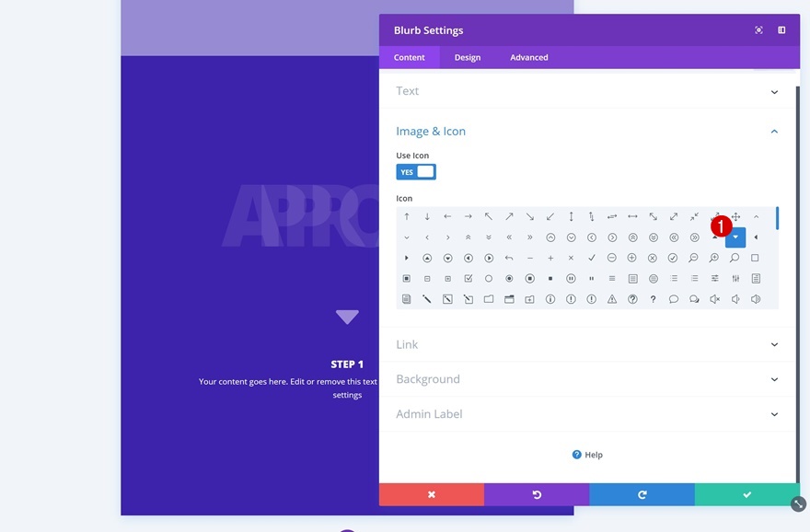This screenshot has height=532, width=810.
Task: Pick the circled plus icon
Action: pyautogui.click(x=631, y=258)
